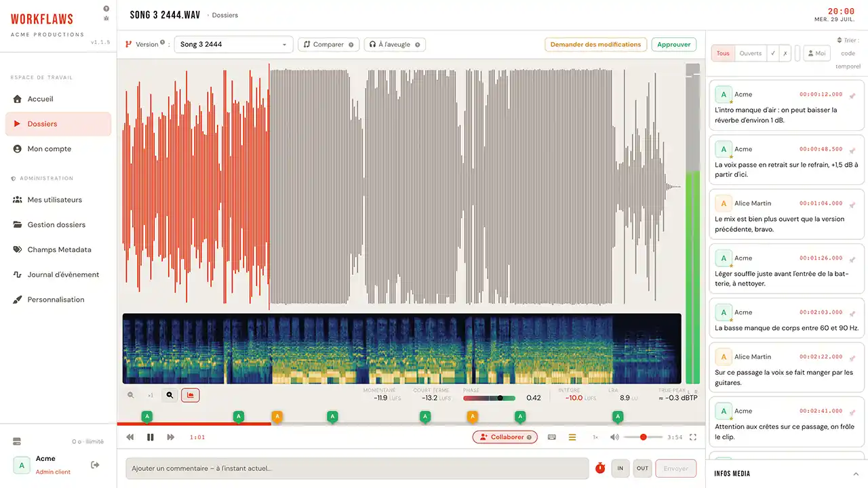This screenshot has width=868, height=488.
Task: Change playback speed 1× control
Action: click(595, 437)
